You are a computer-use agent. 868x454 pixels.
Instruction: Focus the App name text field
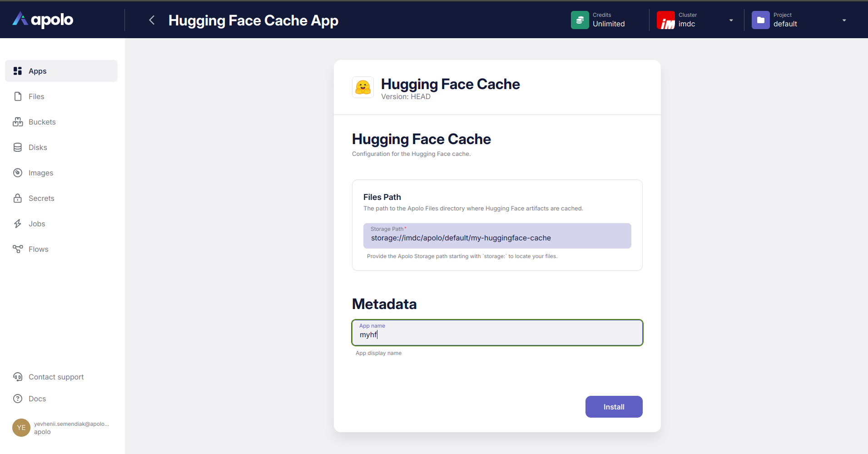tap(497, 334)
